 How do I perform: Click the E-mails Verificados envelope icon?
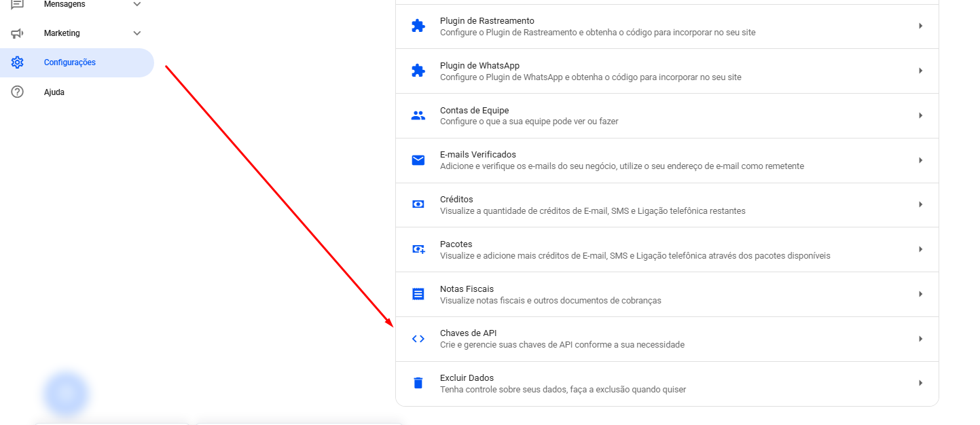pos(418,160)
